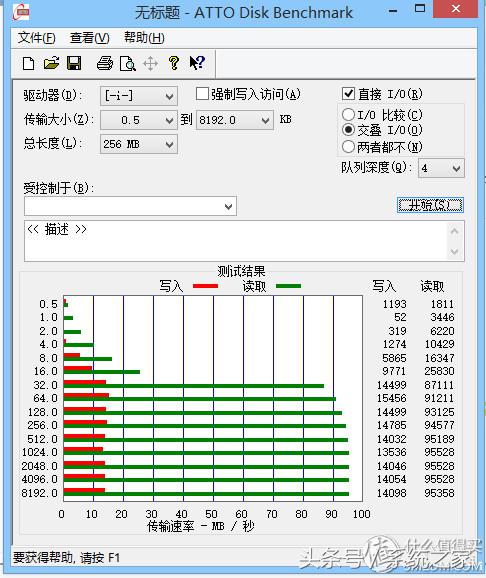Close the ATTO Disk Benchmark window
Viewport: 486px width, 578px height.
tap(456, 9)
